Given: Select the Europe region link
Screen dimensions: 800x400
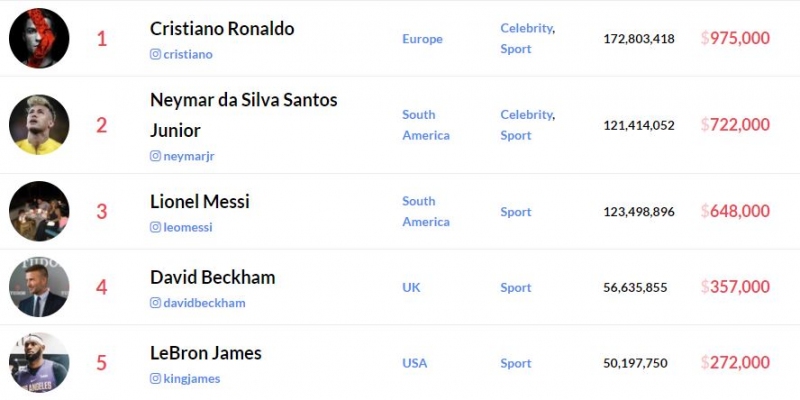Looking at the screenshot, I should coord(422,39).
